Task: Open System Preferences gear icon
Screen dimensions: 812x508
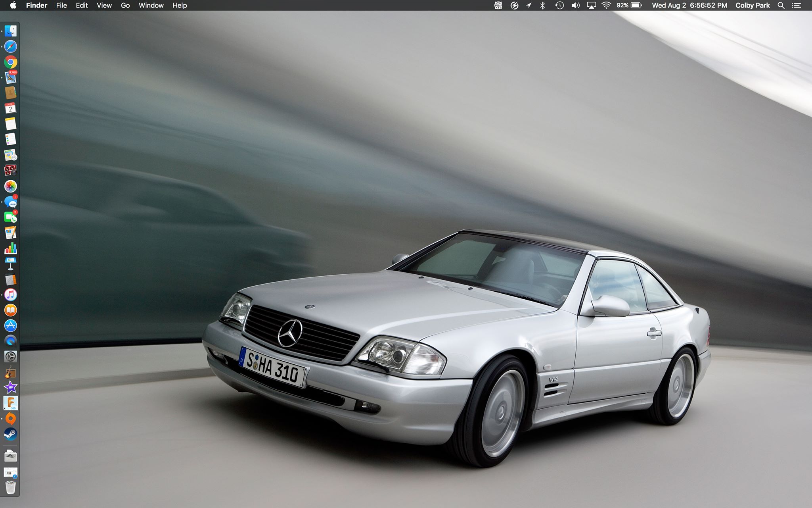Action: 11,356
